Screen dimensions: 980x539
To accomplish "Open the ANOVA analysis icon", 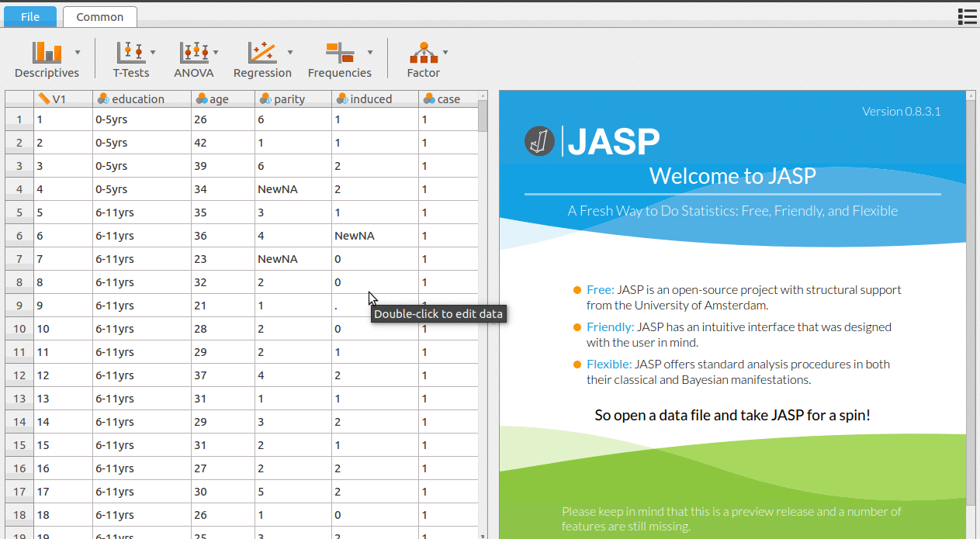I will click(x=194, y=53).
